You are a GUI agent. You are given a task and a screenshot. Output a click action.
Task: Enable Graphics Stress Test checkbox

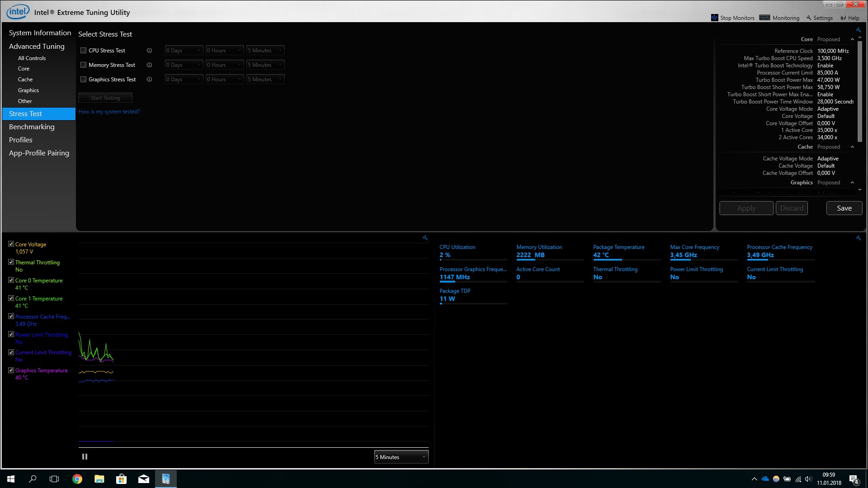(x=83, y=80)
